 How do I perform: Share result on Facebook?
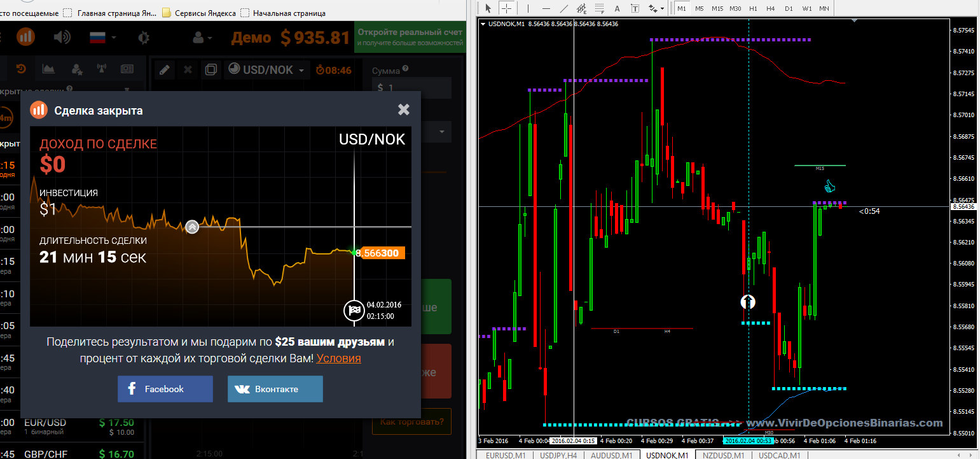(165, 389)
